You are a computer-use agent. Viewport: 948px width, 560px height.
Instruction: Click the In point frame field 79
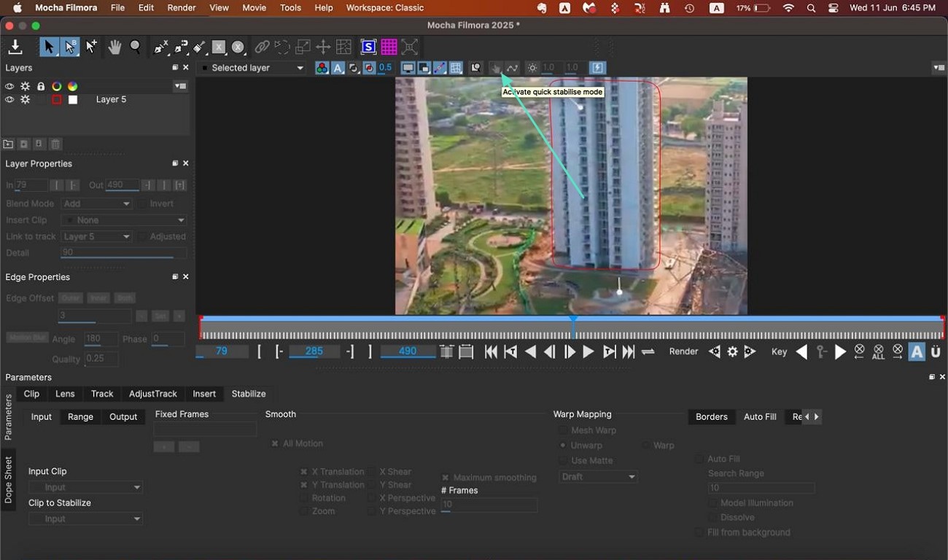(x=31, y=185)
